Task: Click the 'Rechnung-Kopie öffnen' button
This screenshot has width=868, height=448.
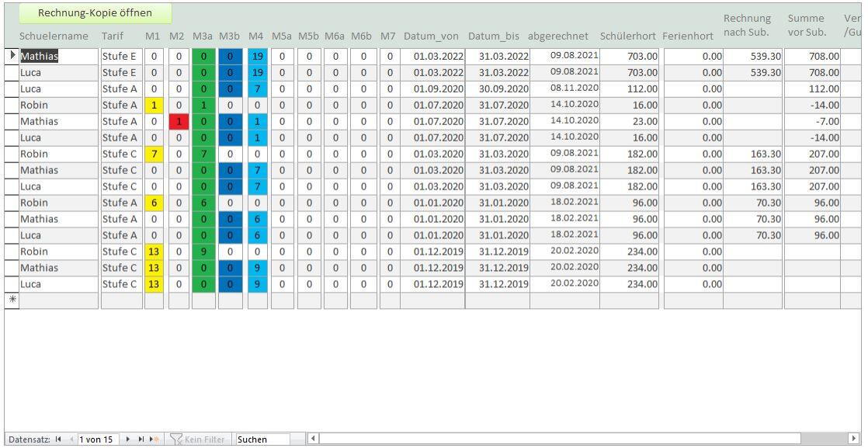Action: click(x=95, y=13)
